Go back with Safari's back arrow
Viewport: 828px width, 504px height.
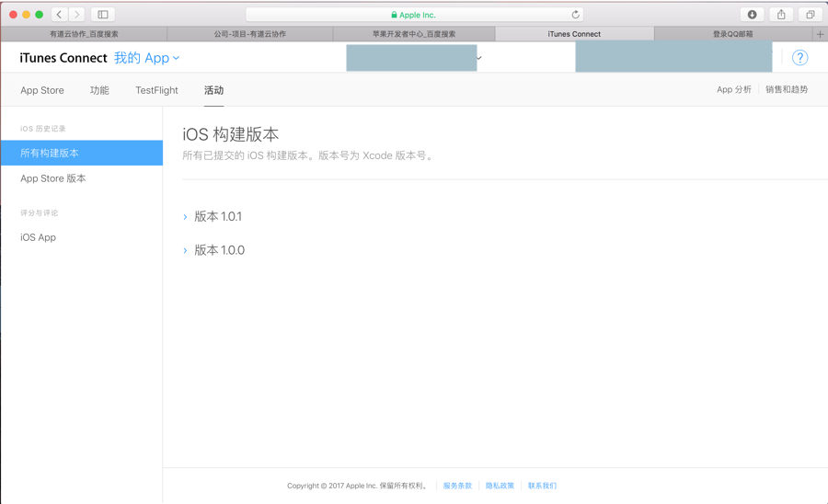(59, 14)
